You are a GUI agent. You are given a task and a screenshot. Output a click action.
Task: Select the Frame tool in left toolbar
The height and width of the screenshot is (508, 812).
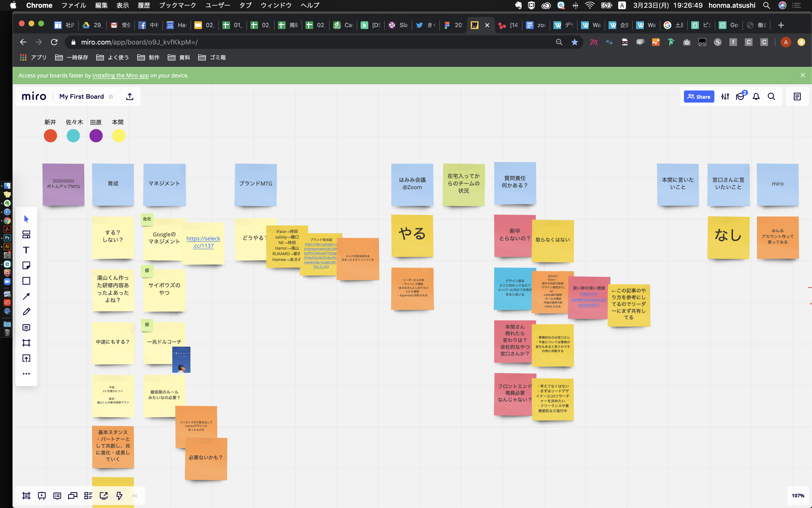27,343
